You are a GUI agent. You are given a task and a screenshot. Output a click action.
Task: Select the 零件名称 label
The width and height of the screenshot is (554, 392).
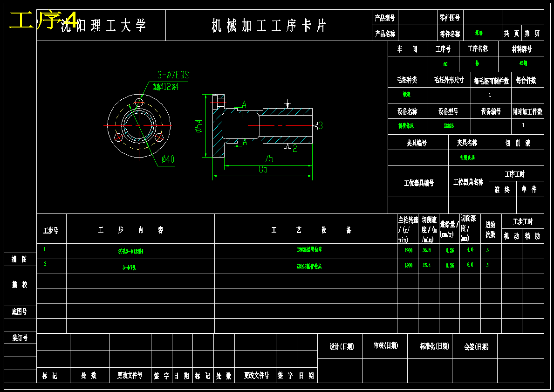click(x=450, y=34)
